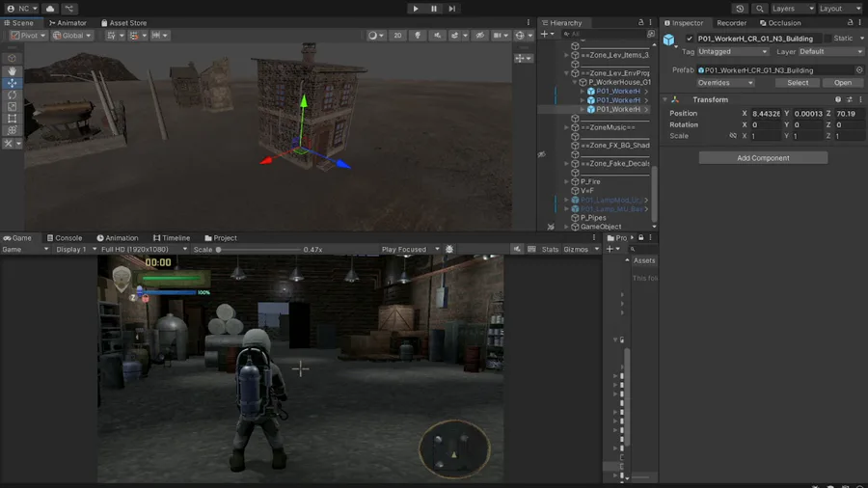Expand the ==ZoneMusic== hierarchy row
This screenshot has height=488, width=868.
pos(566,127)
